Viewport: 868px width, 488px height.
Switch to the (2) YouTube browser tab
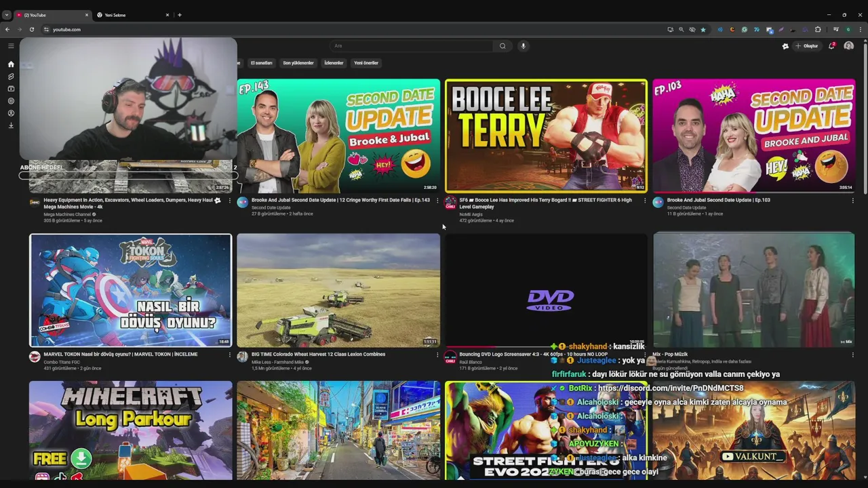point(52,15)
